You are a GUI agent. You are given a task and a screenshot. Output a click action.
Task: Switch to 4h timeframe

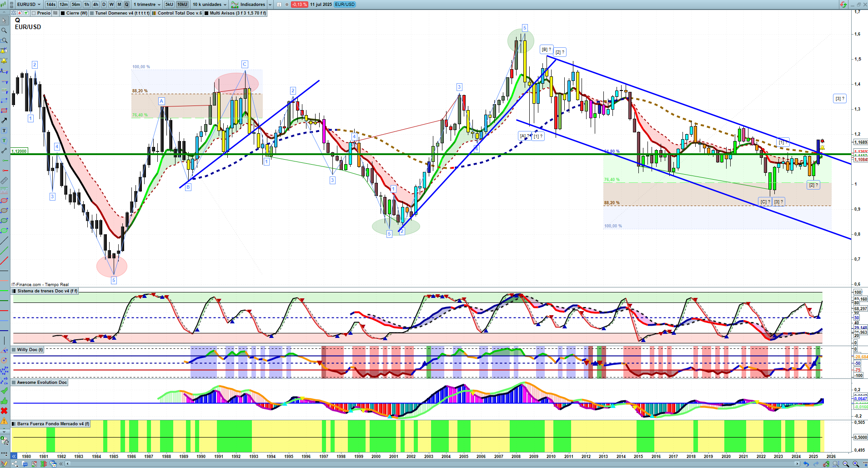95,5
